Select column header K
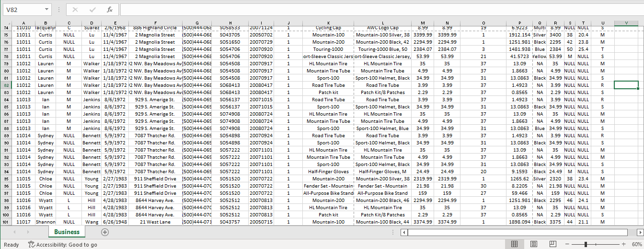Image resolution: width=644 pixels, height=249 pixels. click(328, 23)
